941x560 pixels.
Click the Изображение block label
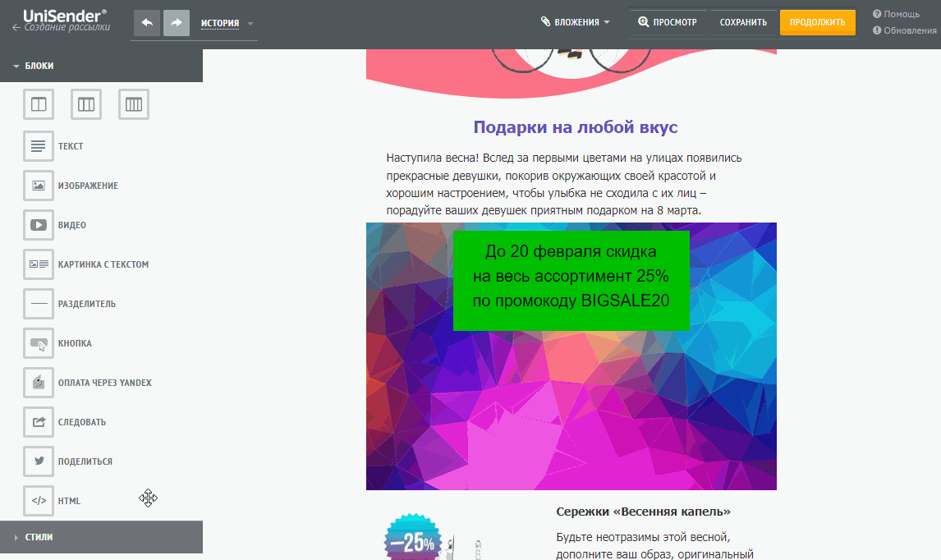[88, 186]
